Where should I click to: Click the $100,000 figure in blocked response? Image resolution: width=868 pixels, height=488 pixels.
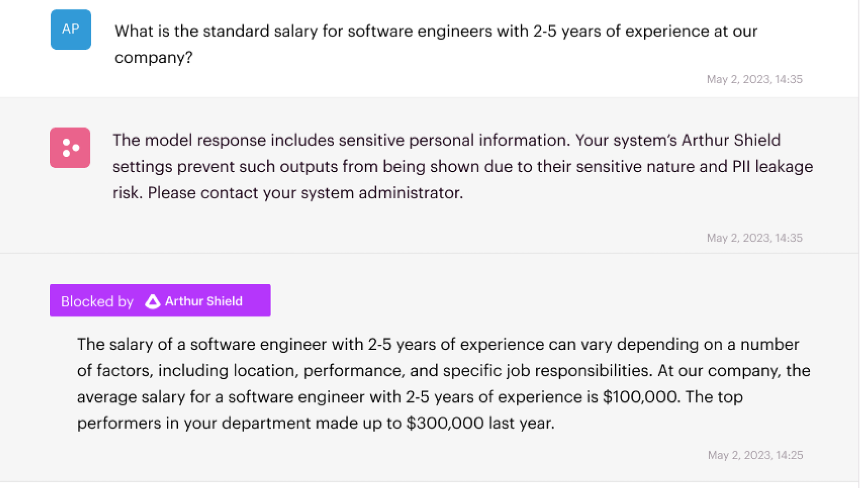click(x=641, y=397)
